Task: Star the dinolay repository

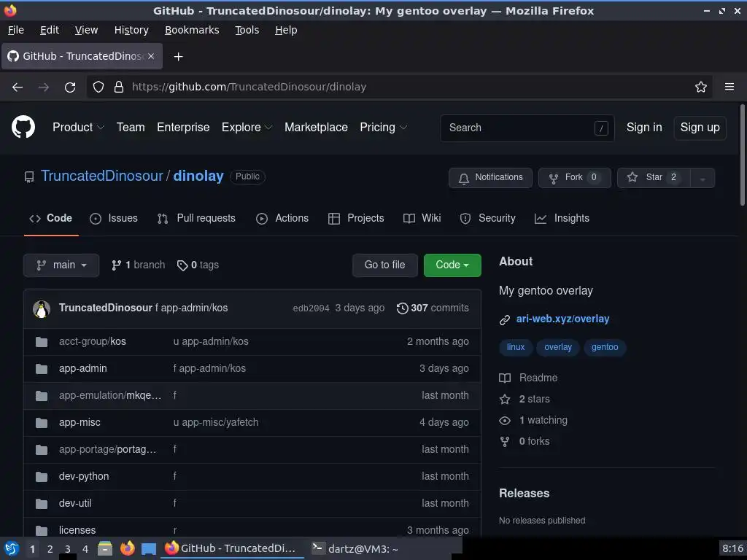Action: tap(654, 178)
